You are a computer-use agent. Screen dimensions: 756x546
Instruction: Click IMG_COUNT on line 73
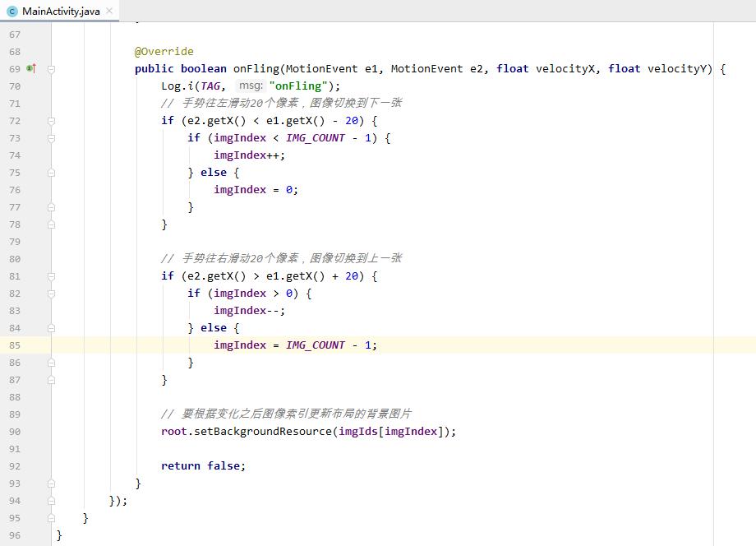[x=316, y=138]
